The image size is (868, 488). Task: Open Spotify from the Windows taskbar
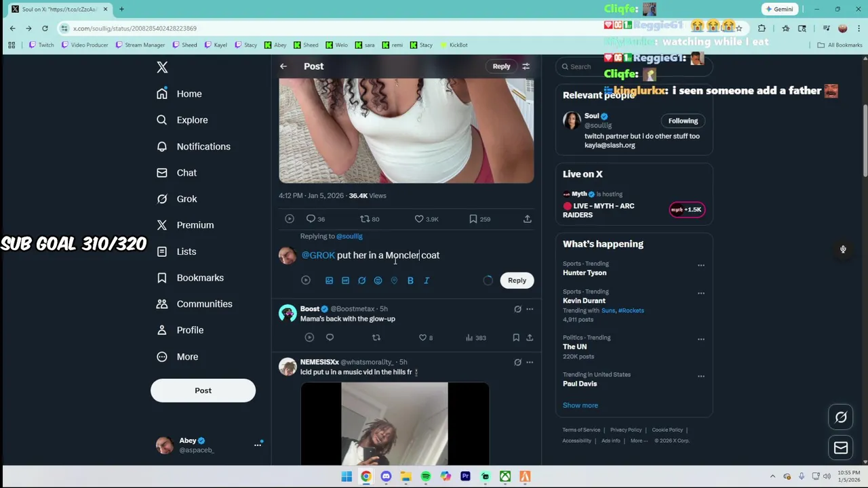coord(425,476)
